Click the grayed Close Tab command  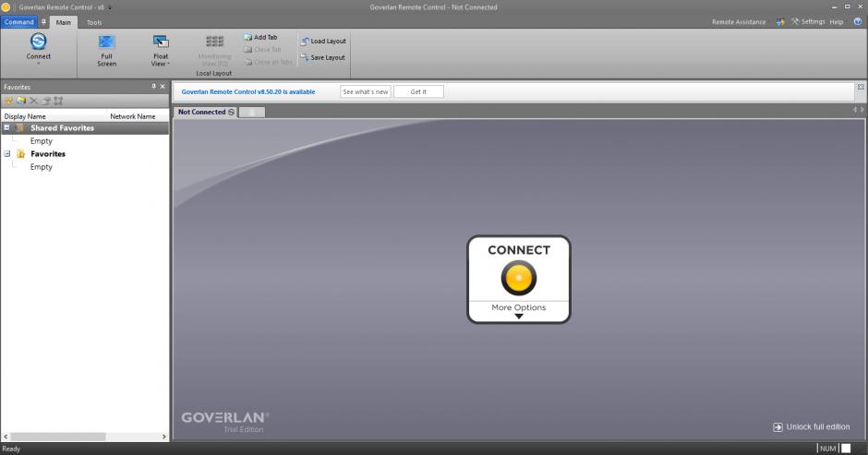[262, 50]
